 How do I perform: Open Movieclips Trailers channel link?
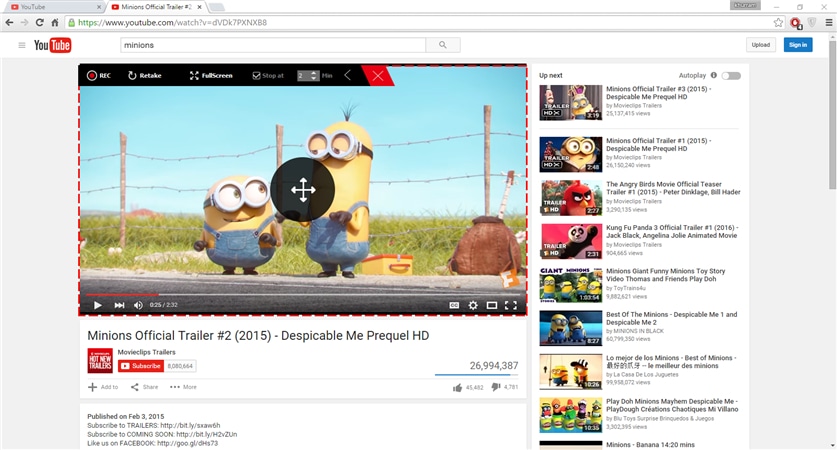[146, 352]
